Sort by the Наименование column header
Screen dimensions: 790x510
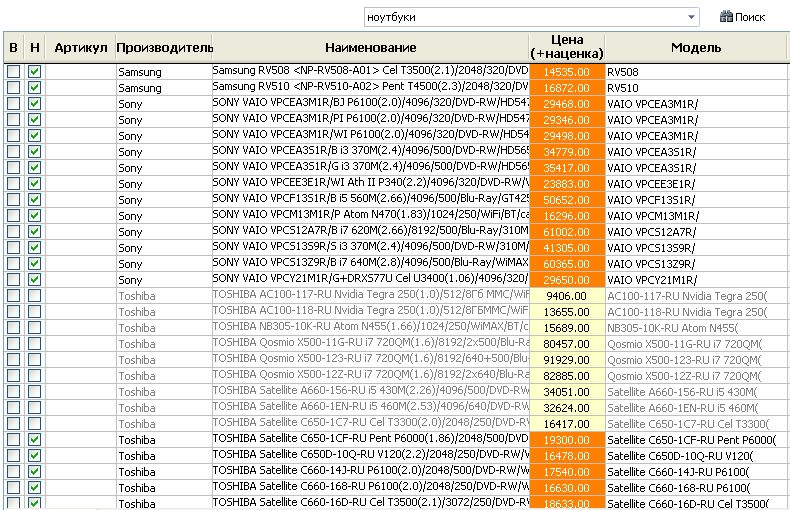coord(370,48)
